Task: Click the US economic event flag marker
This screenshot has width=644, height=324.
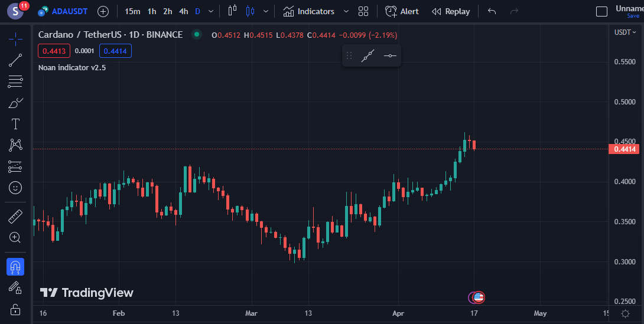Action: (x=479, y=297)
